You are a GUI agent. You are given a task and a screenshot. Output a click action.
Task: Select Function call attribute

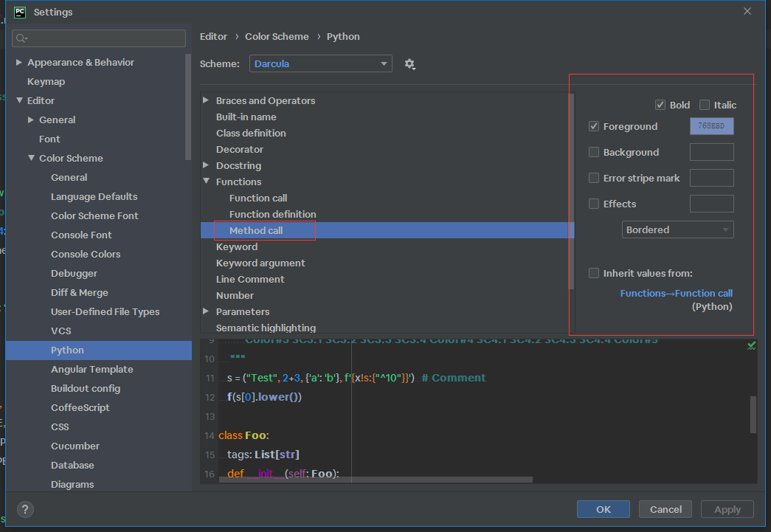[x=258, y=198]
